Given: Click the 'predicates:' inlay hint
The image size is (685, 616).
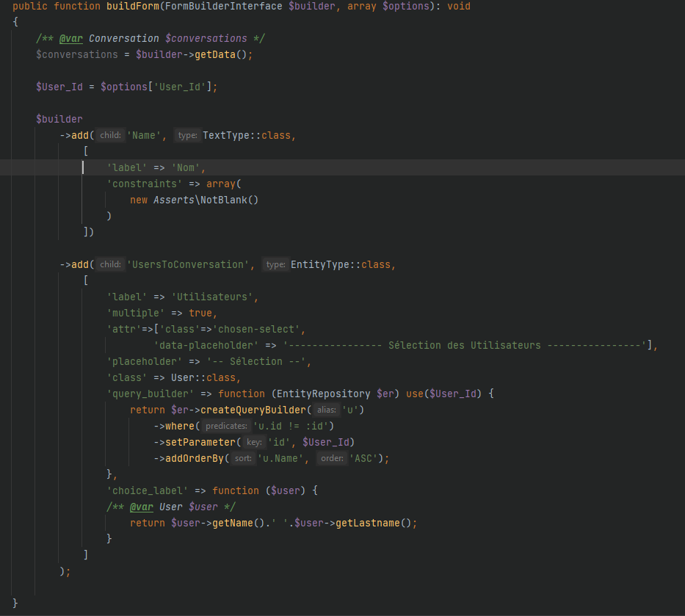Looking at the screenshot, I should (226, 427).
